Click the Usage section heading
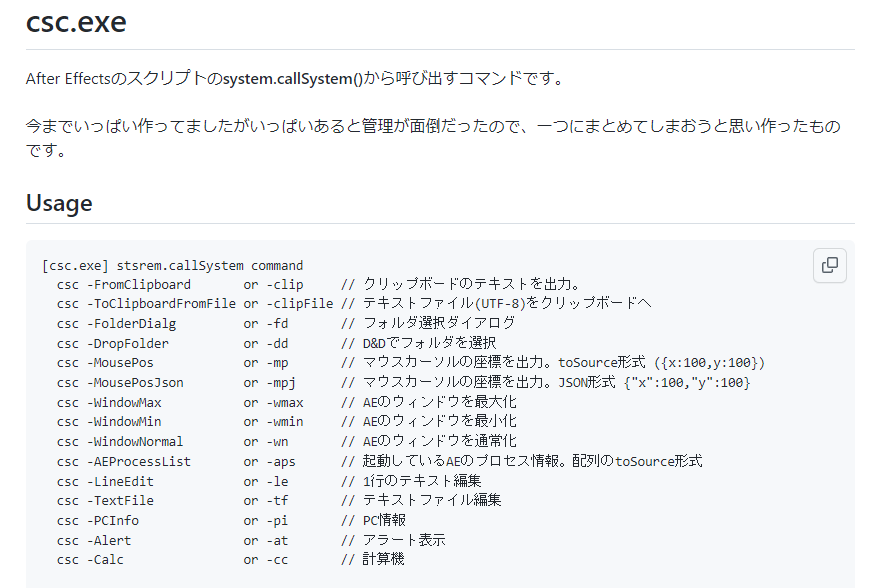This screenshot has height=588, width=877. 59,203
